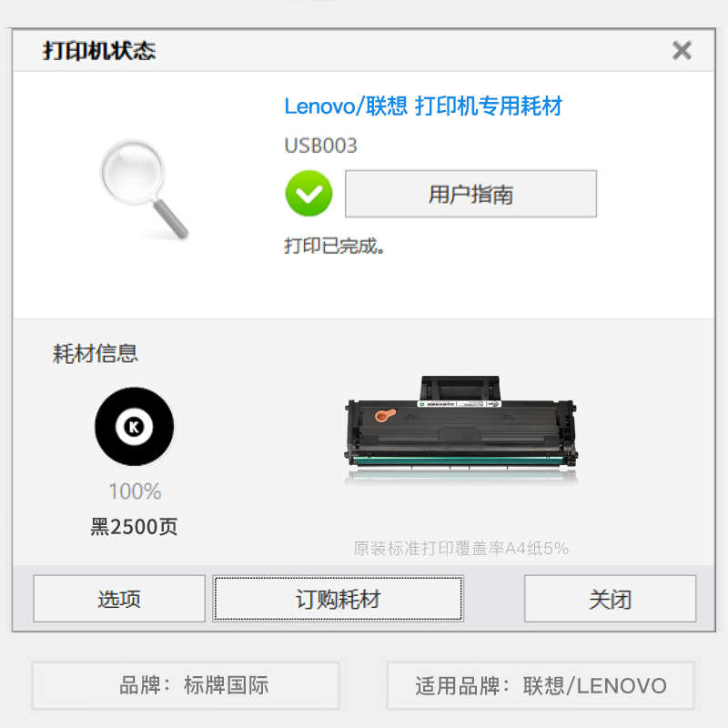Click the 耗材信息 section heading

[96, 353]
